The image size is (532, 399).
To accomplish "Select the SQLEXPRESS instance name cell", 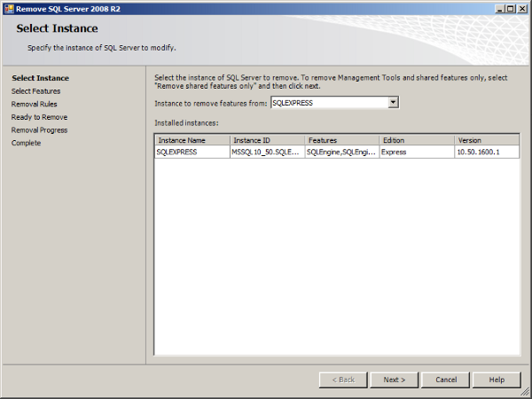I will [x=192, y=152].
